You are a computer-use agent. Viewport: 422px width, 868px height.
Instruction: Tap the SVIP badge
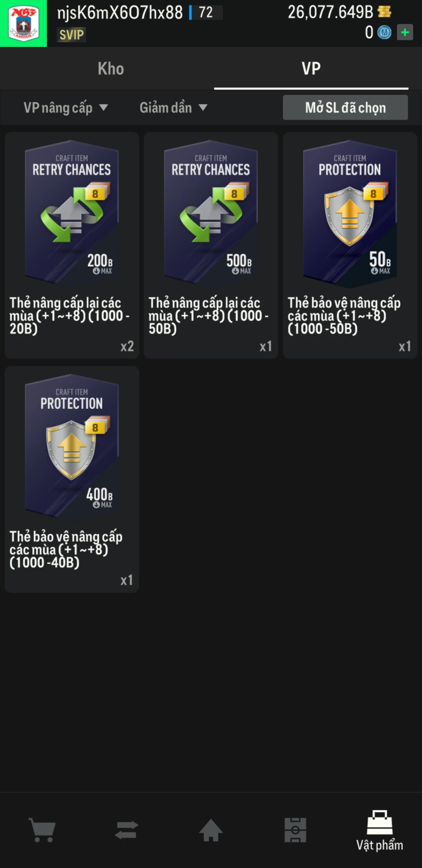72,35
